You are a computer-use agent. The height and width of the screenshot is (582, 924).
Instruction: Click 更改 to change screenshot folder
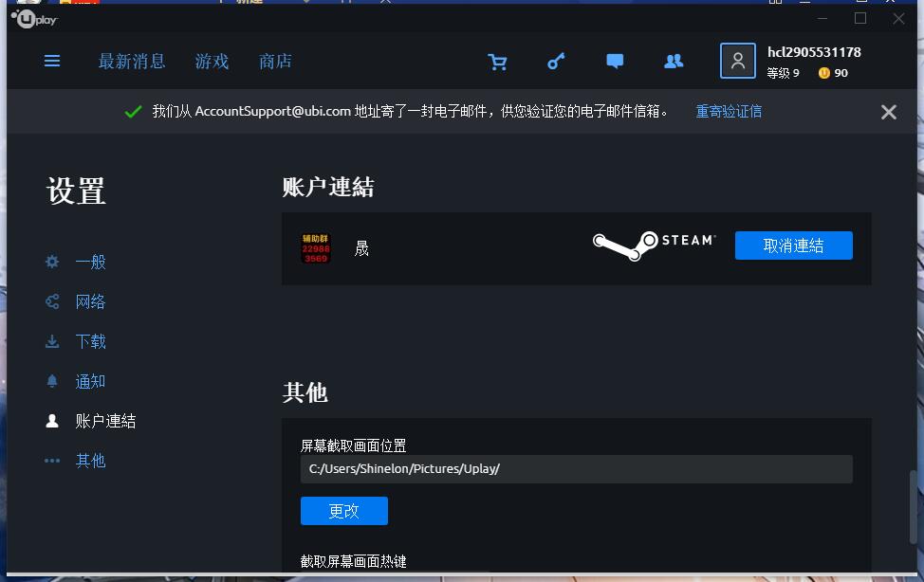coord(344,511)
